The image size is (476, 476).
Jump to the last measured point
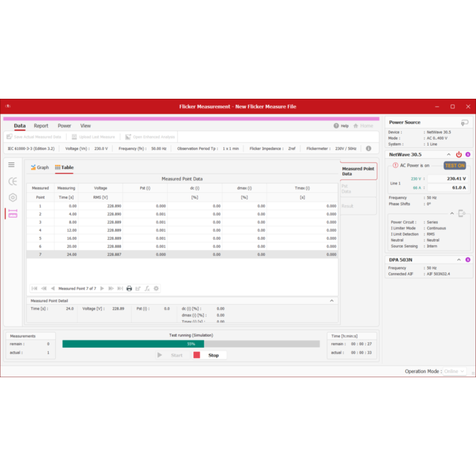pos(120,289)
